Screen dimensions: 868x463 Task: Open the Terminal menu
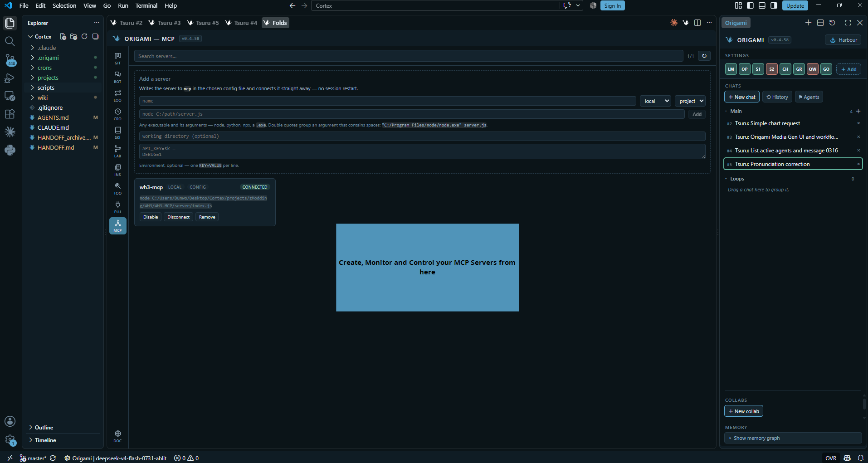146,5
